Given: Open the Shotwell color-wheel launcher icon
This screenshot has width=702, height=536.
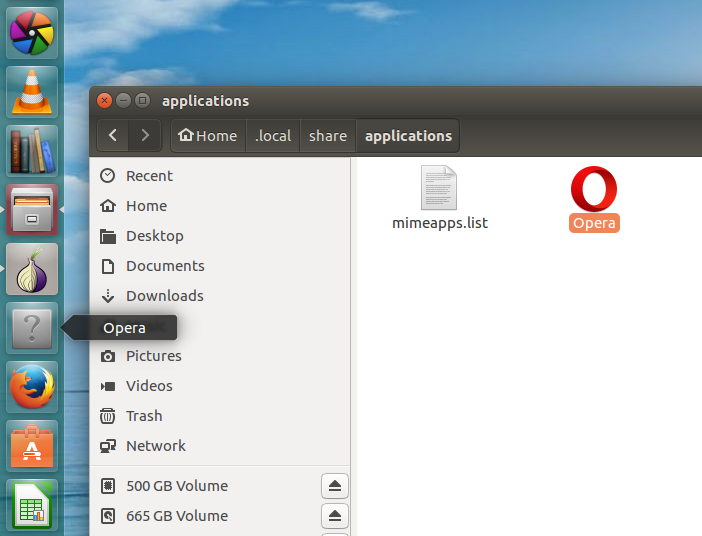Looking at the screenshot, I should (x=32, y=33).
